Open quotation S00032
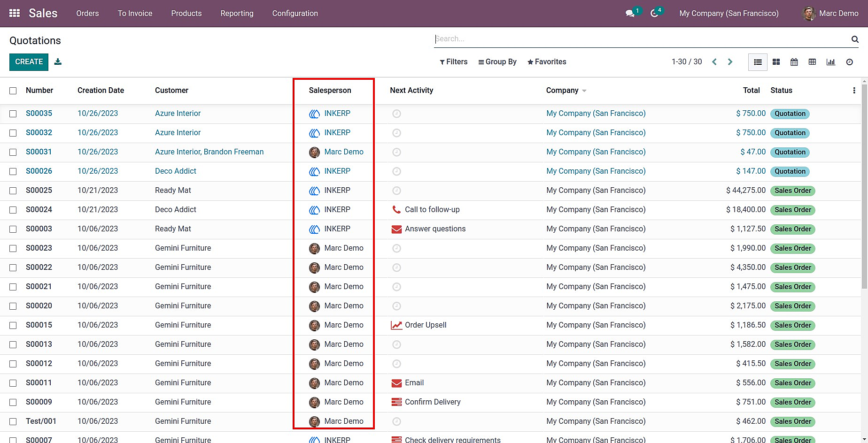868x443 pixels. point(39,133)
